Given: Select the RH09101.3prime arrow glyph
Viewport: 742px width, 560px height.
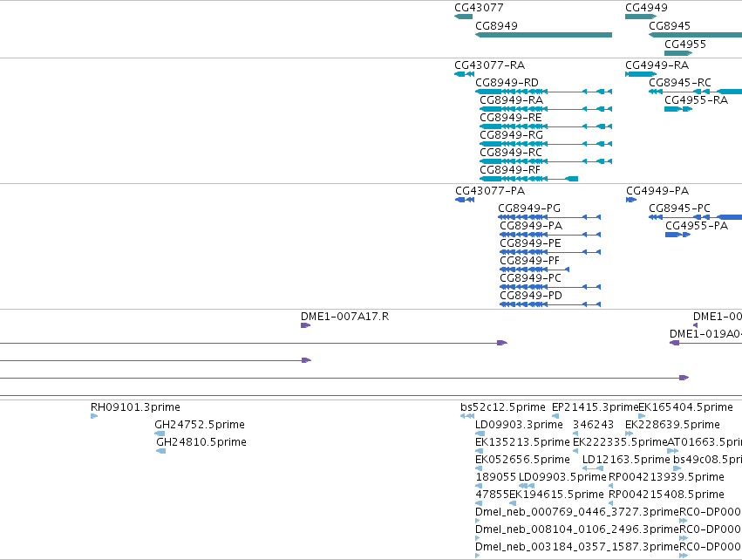Looking at the screenshot, I should tap(94, 416).
